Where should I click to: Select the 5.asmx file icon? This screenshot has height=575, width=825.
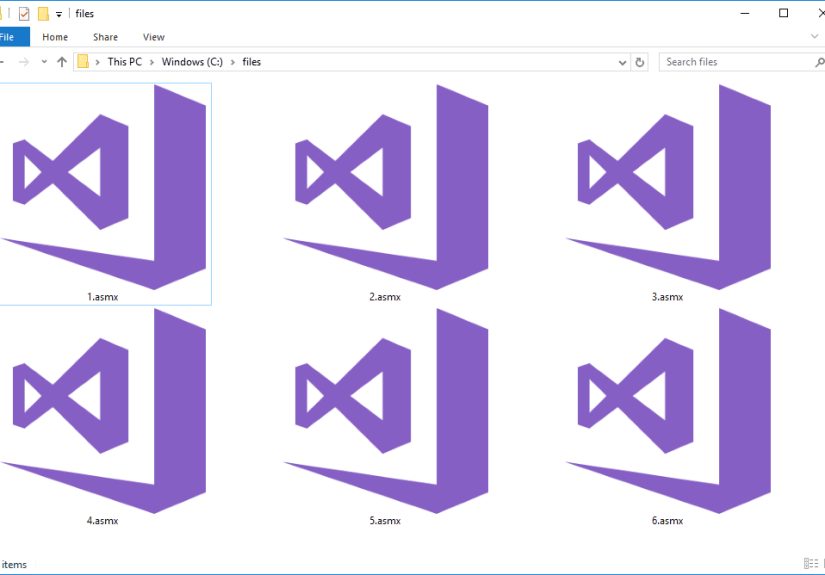(x=386, y=411)
